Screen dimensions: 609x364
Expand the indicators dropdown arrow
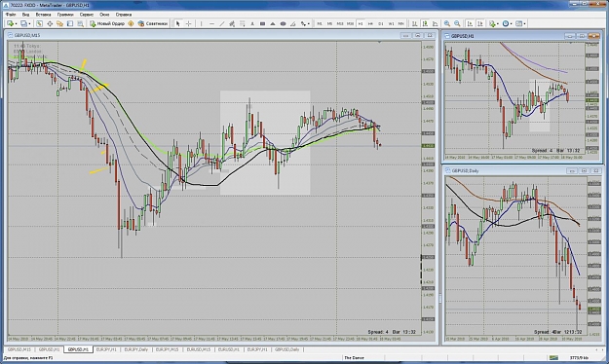498,23
